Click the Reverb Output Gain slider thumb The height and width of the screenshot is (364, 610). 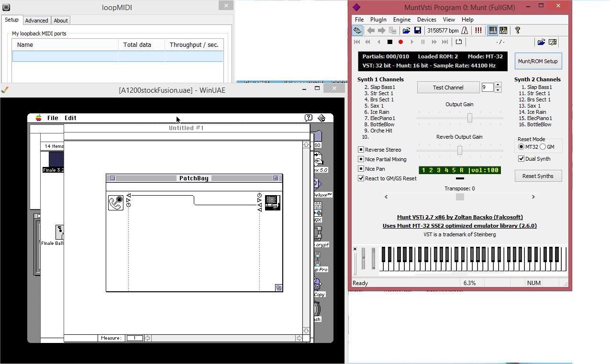[460, 150]
